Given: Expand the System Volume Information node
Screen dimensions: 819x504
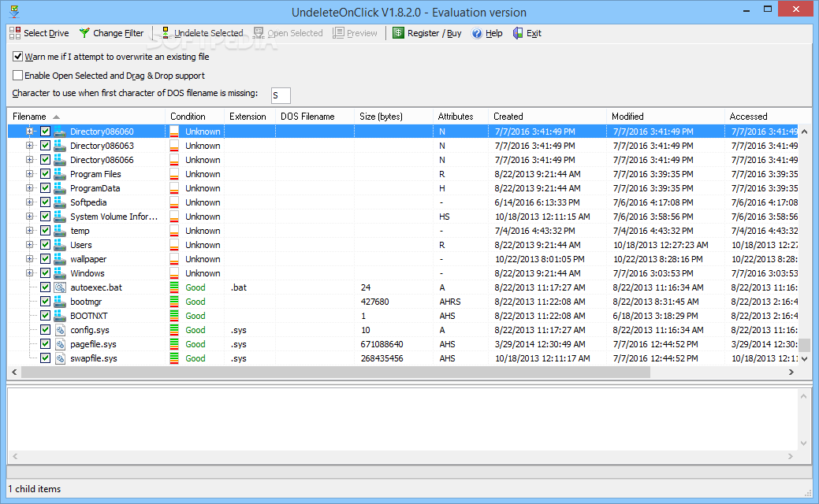Looking at the screenshot, I should click(x=30, y=216).
